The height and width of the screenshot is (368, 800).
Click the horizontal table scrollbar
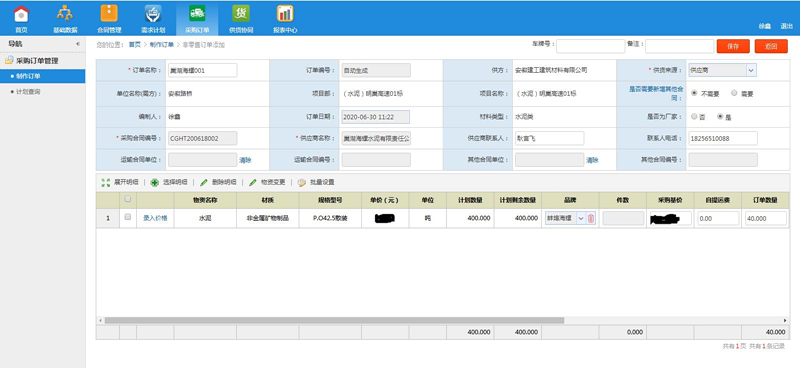click(x=334, y=321)
